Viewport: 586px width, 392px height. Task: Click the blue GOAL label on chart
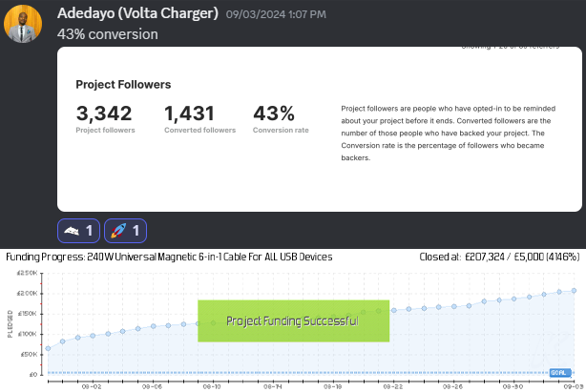point(559,372)
